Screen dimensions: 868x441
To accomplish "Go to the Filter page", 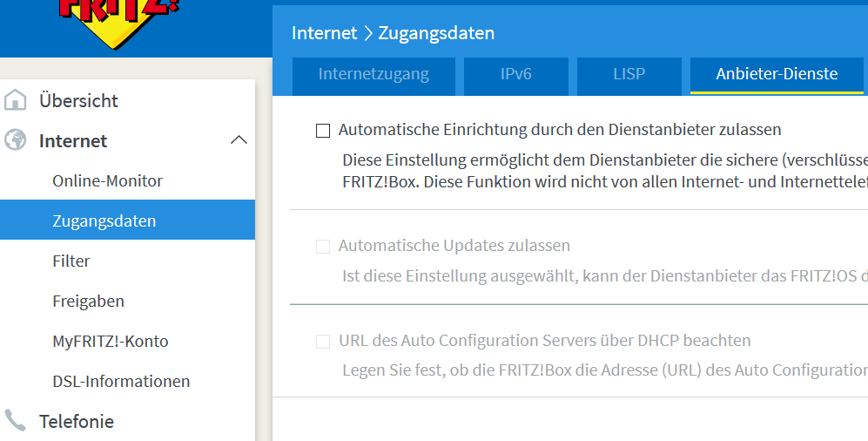I will tap(71, 261).
